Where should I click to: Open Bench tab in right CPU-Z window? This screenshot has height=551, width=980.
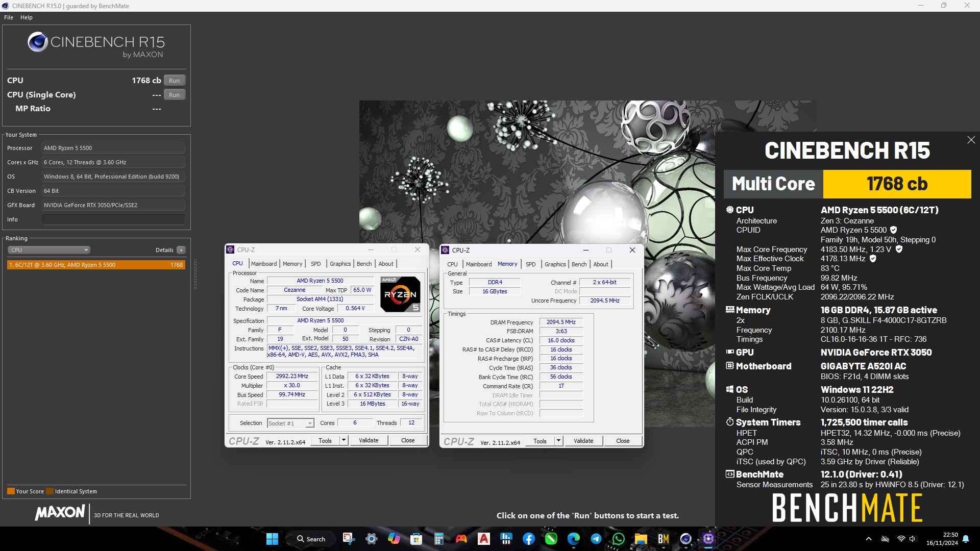click(579, 264)
